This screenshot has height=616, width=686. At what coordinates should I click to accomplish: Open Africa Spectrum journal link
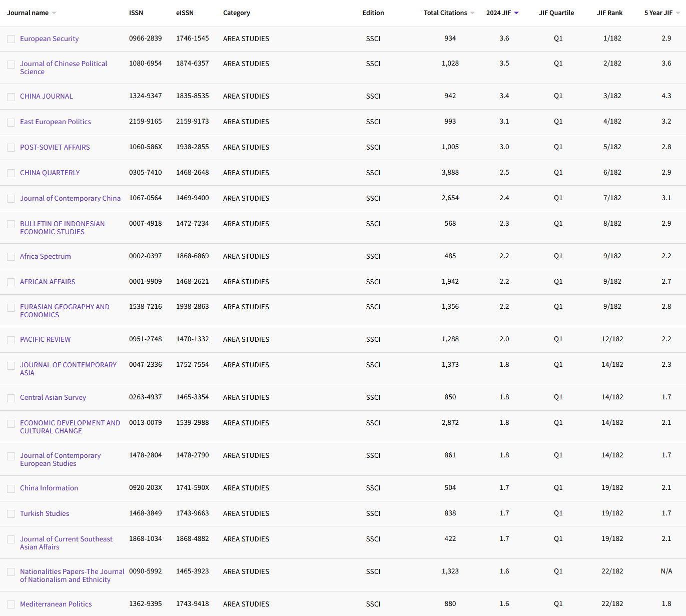pyautogui.click(x=46, y=256)
